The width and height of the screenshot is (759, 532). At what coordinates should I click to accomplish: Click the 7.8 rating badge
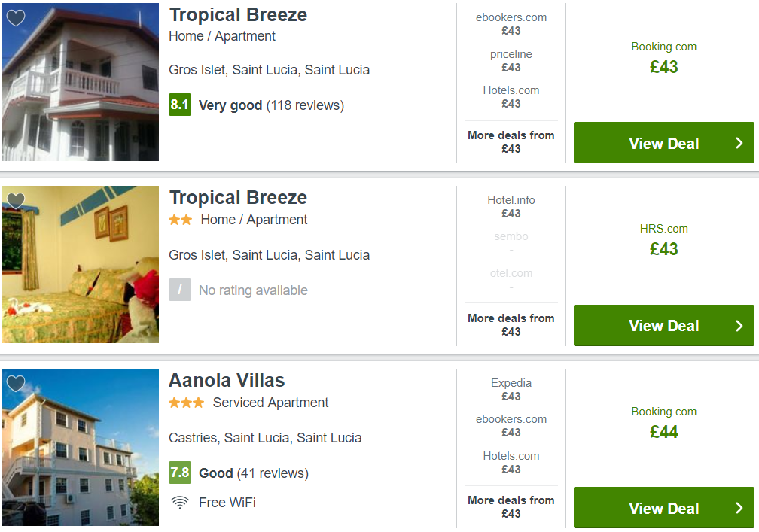(x=179, y=473)
